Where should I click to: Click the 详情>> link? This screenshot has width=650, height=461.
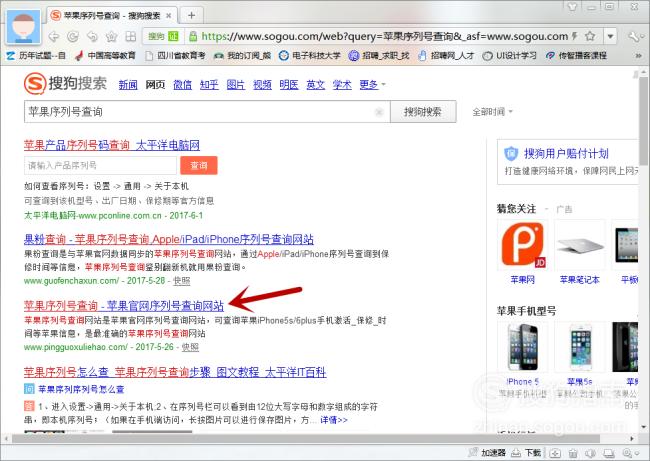coord(334,420)
